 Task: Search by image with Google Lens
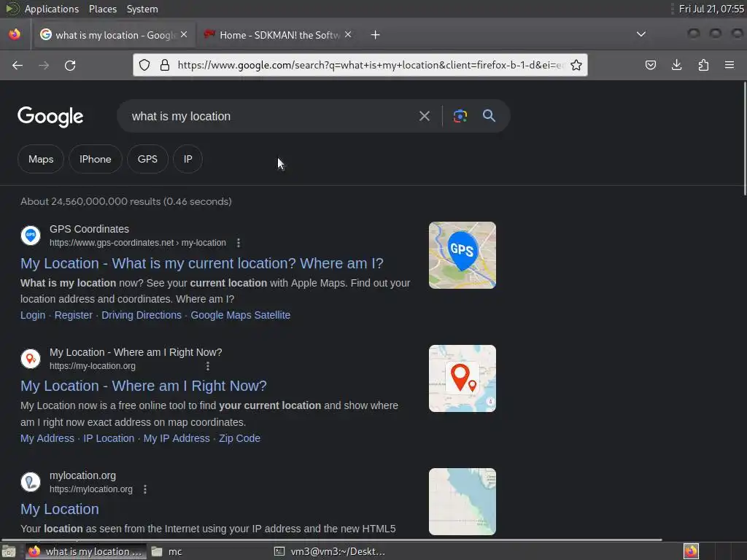tap(460, 116)
